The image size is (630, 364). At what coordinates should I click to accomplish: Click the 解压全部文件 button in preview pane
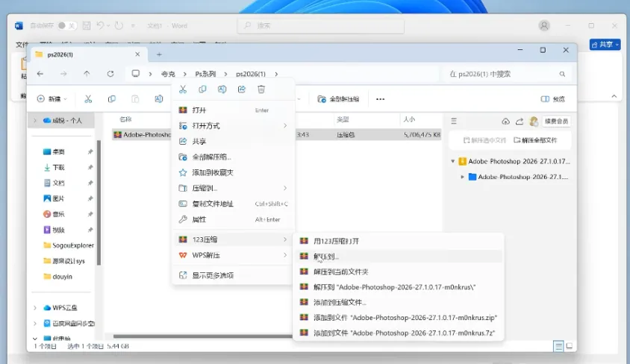click(535, 140)
